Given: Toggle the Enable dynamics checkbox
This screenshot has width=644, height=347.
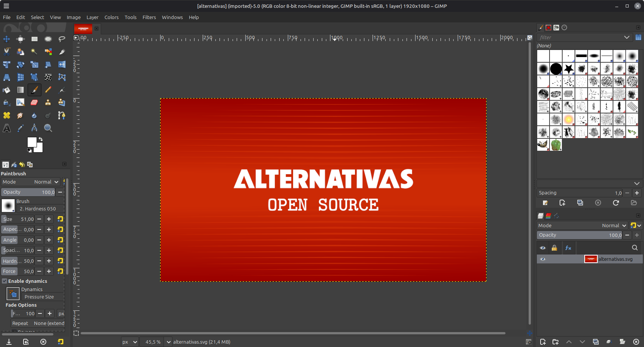Looking at the screenshot, I should point(5,281).
